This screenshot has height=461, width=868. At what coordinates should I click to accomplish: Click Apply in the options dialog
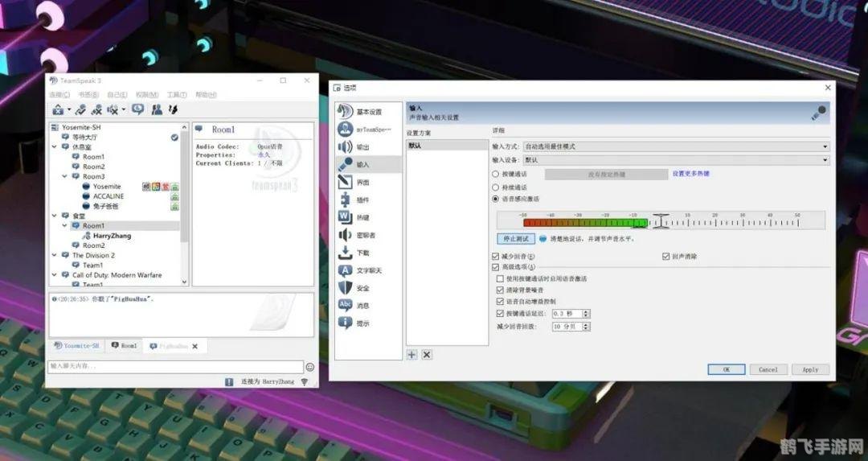tap(810, 369)
